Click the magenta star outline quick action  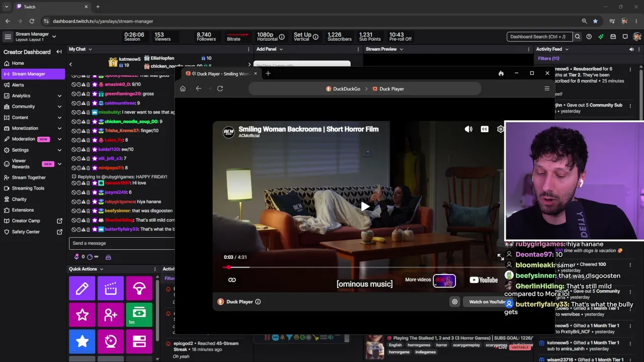point(82,315)
